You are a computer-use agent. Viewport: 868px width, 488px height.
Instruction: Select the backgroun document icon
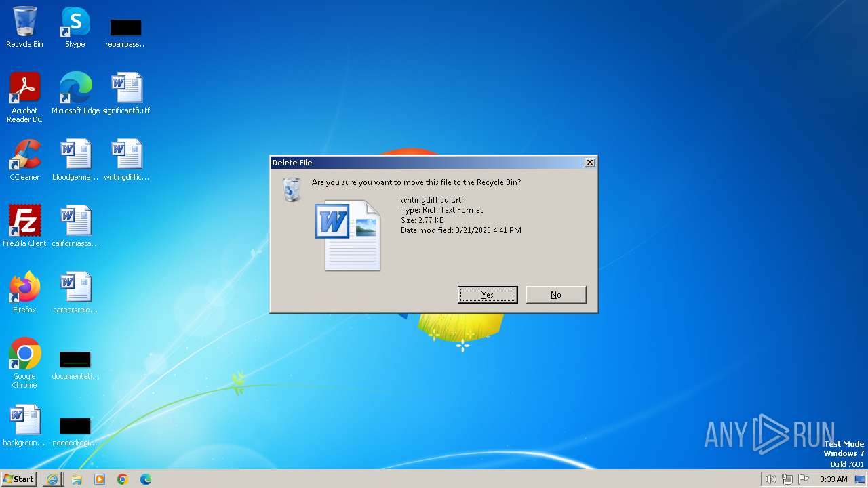pos(24,426)
